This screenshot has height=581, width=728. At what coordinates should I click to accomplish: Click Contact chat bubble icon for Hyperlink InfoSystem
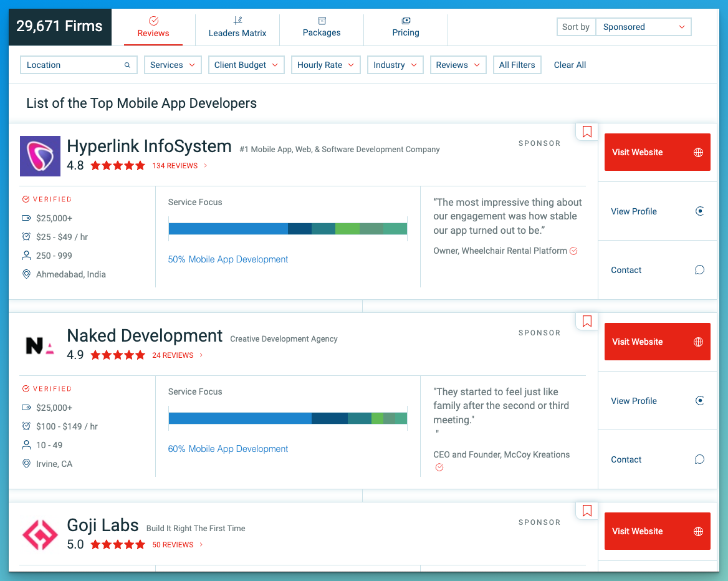700,270
